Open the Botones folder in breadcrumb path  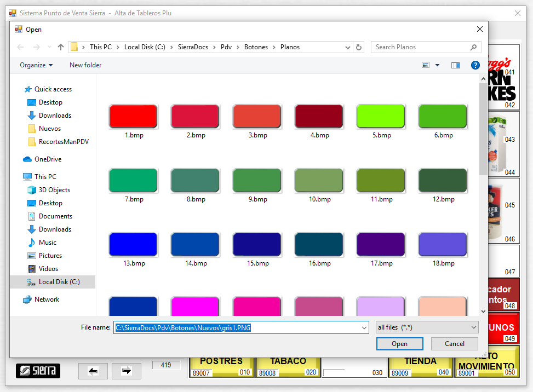(256, 47)
